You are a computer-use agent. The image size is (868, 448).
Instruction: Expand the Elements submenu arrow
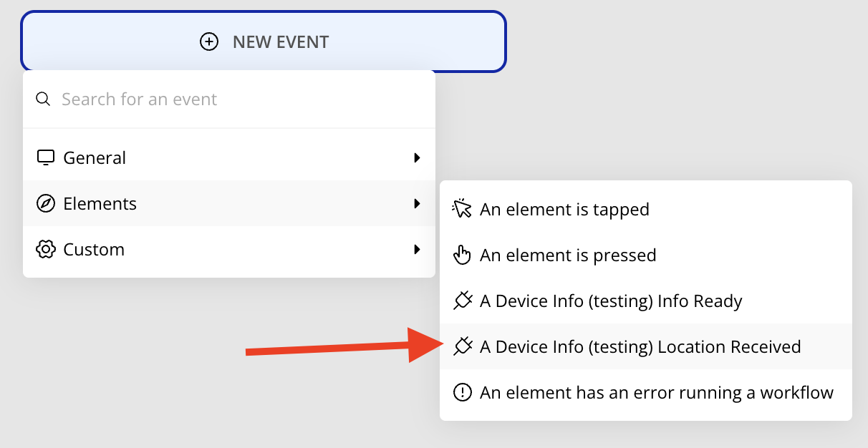417,203
